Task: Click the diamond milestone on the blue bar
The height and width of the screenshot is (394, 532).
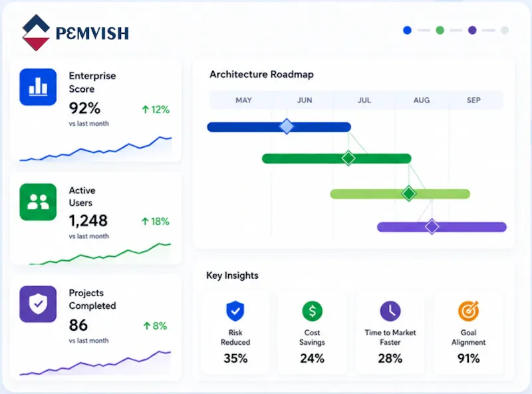Action: pos(287,126)
